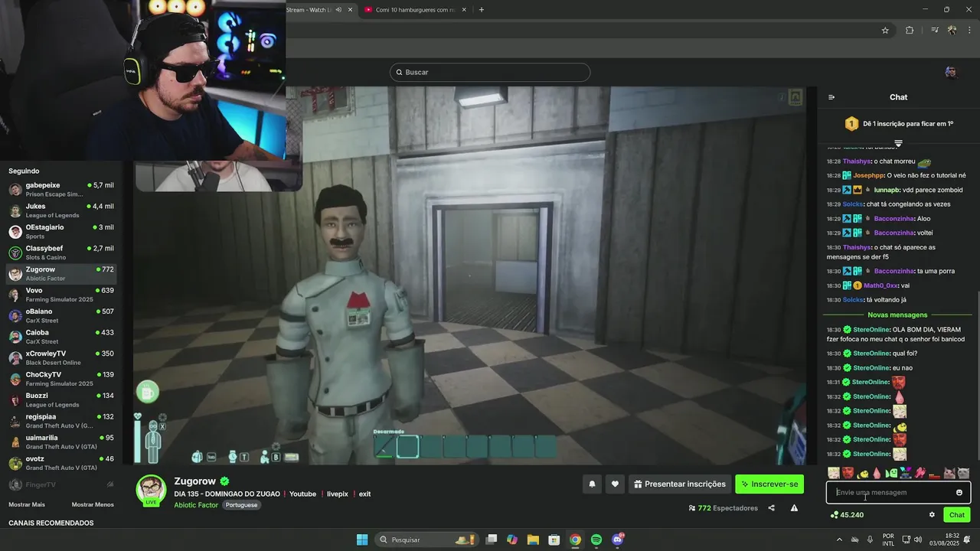
Task: Open Windows Start menu
Action: (362, 540)
